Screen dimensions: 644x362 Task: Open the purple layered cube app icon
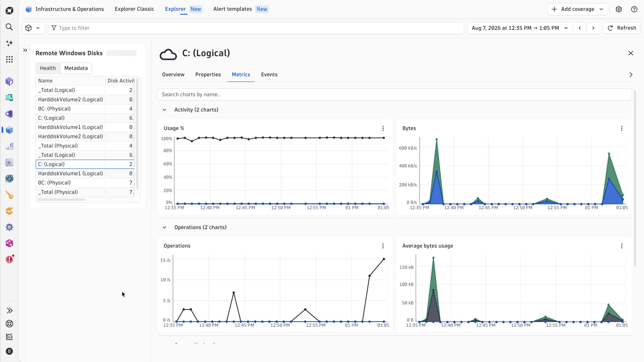coord(9,81)
